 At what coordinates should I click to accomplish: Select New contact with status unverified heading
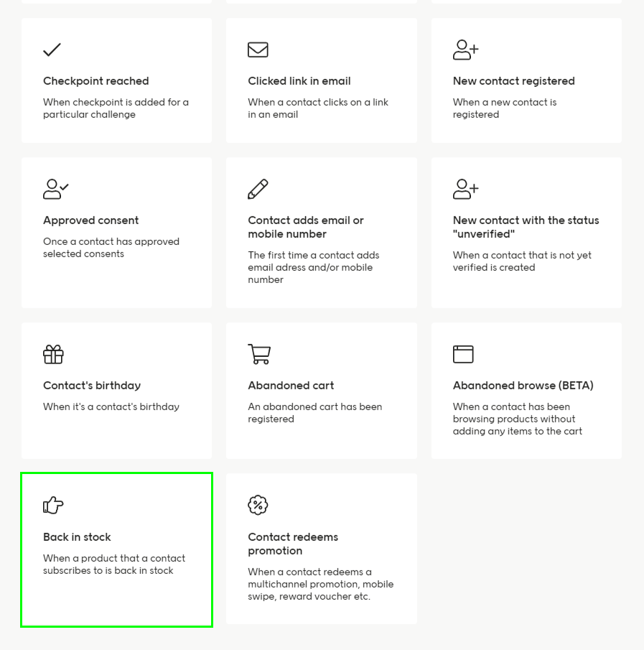click(x=526, y=227)
